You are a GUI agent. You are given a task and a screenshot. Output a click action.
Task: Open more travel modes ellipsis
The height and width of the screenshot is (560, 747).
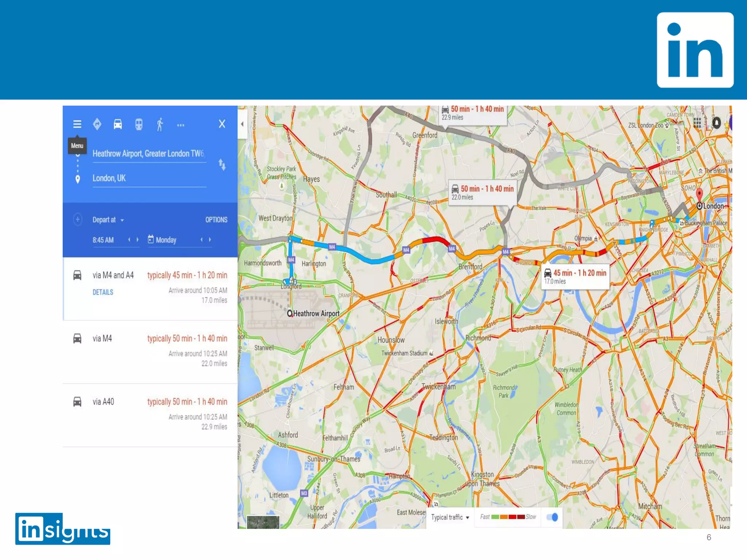coord(181,125)
